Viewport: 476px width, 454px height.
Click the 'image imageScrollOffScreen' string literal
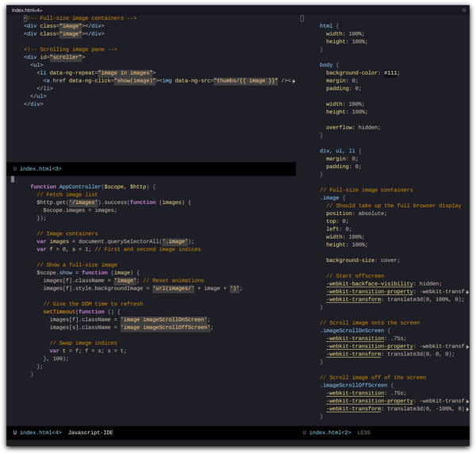tap(166, 328)
